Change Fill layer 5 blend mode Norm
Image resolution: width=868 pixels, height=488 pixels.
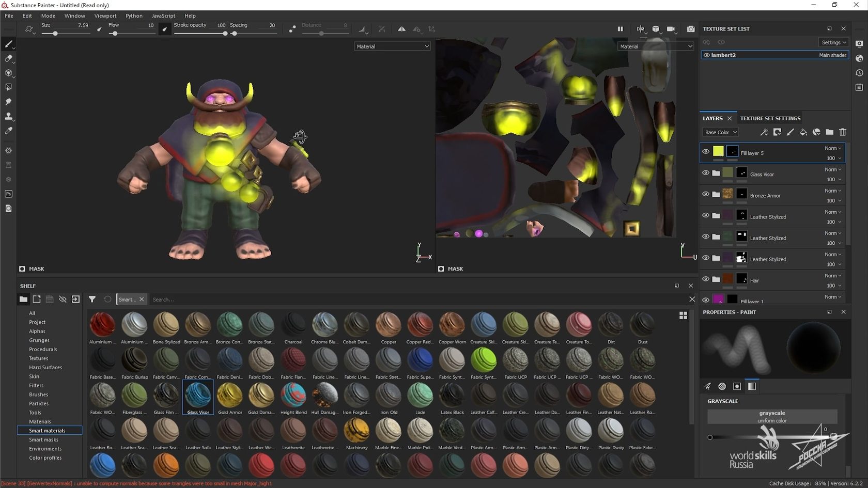[x=833, y=148]
